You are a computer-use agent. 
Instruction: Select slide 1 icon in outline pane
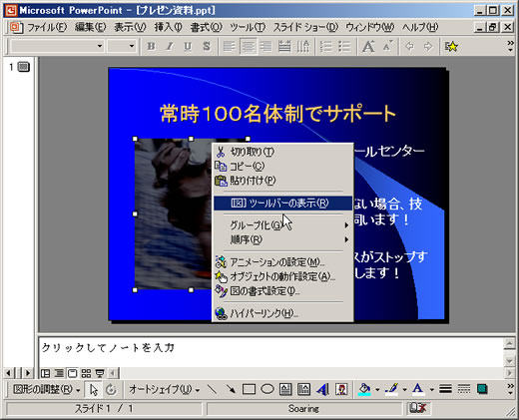(24, 67)
